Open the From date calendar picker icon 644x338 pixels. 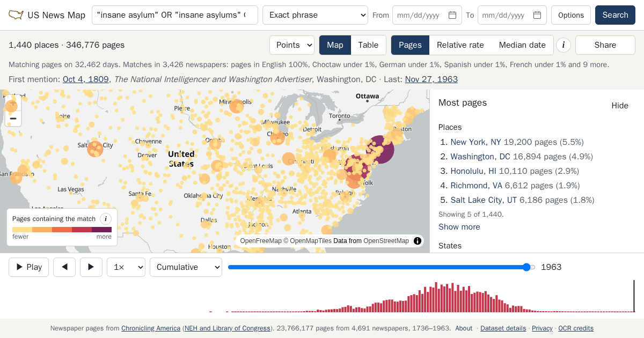tap(452, 15)
